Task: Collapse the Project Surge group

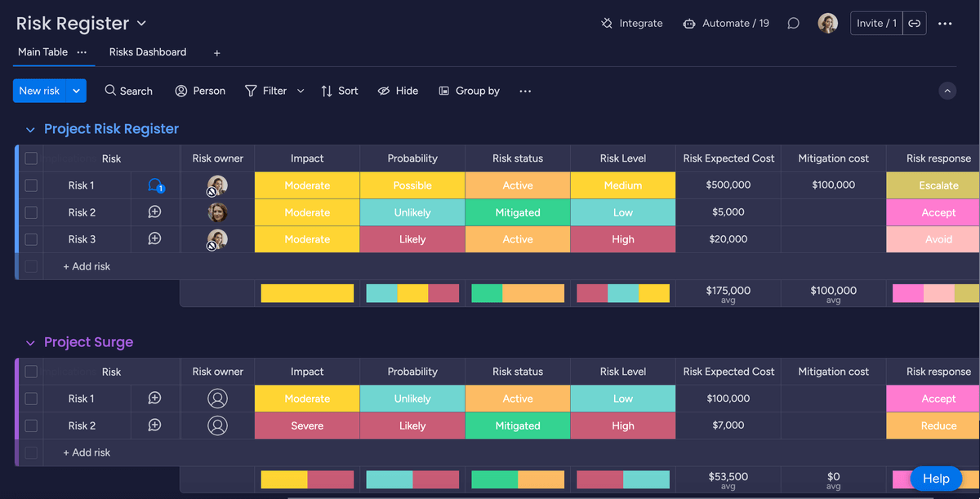Action: (30, 342)
